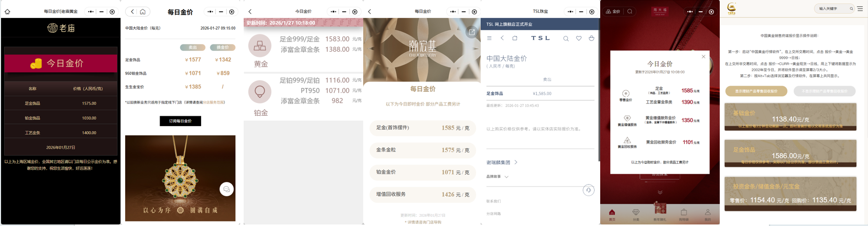Click the TSL wishlist heart icon
Image resolution: width=868 pixels, height=226 pixels.
pos(579,38)
